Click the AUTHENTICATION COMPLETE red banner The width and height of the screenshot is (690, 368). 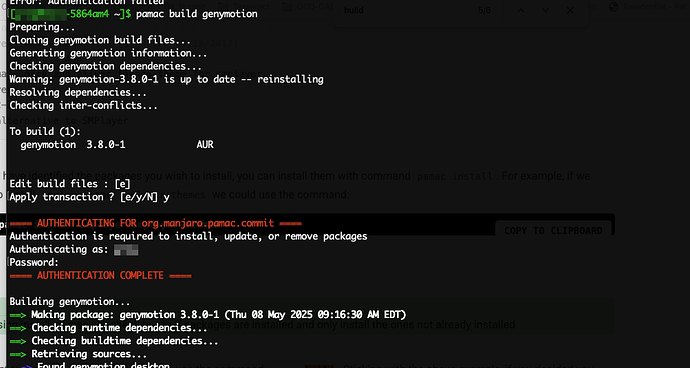(100, 276)
